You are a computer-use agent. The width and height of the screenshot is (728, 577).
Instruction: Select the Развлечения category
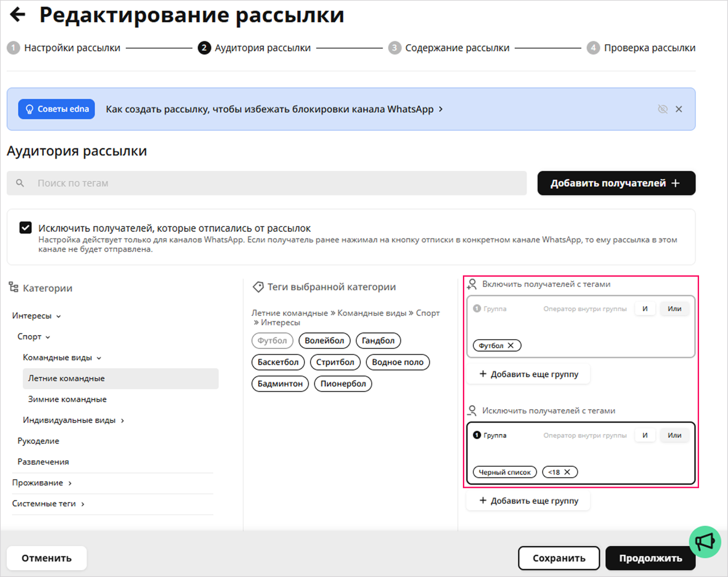pos(43,462)
